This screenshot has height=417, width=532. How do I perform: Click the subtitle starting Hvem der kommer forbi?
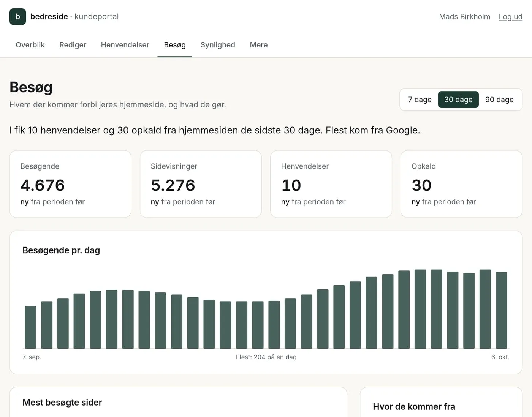(118, 105)
